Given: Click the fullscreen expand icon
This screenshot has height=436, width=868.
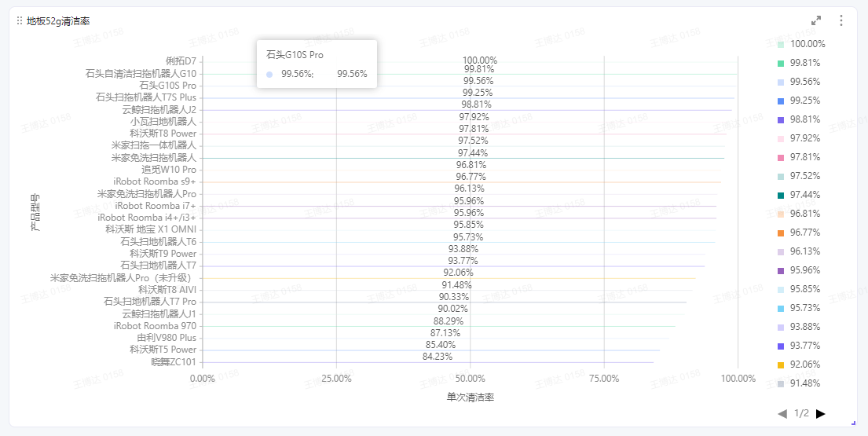Looking at the screenshot, I should pos(816,21).
